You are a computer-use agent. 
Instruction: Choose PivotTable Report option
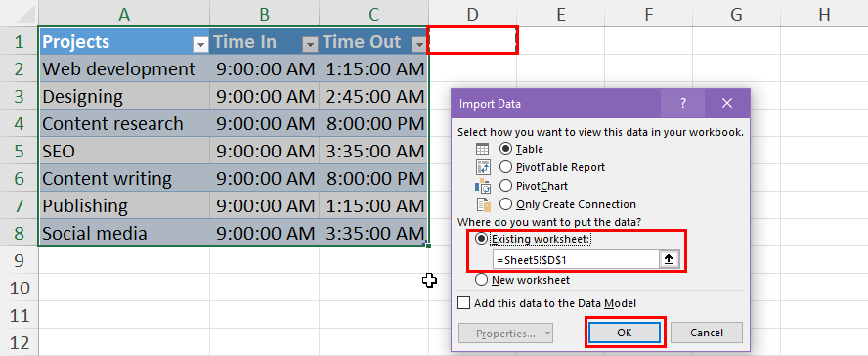coord(505,167)
